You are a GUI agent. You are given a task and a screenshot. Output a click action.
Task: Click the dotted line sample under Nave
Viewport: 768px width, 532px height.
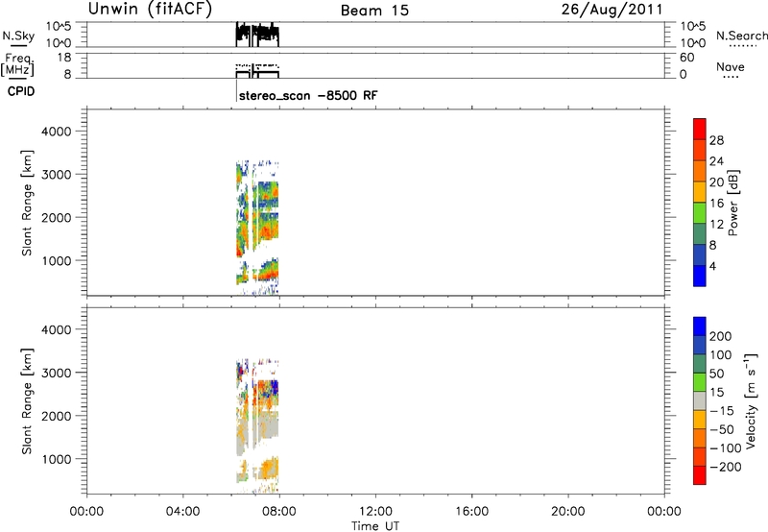click(731, 77)
